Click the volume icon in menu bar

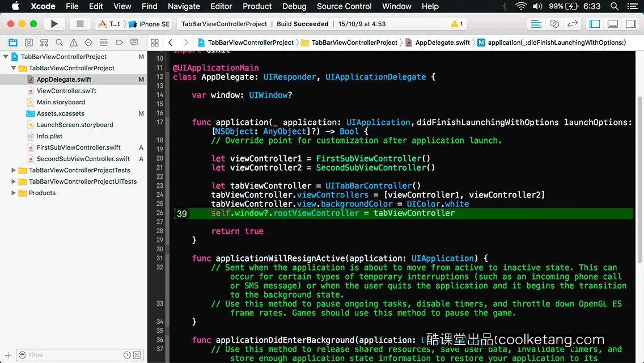(537, 6)
